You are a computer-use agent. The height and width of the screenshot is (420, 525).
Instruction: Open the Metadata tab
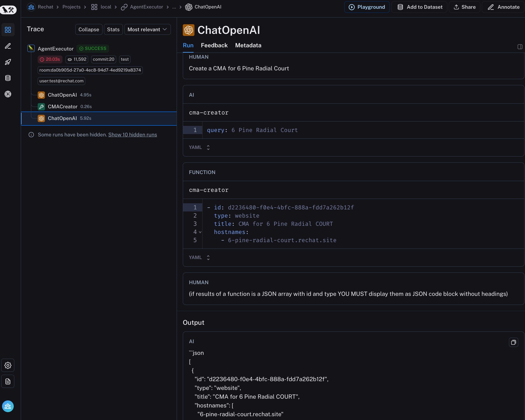click(248, 46)
